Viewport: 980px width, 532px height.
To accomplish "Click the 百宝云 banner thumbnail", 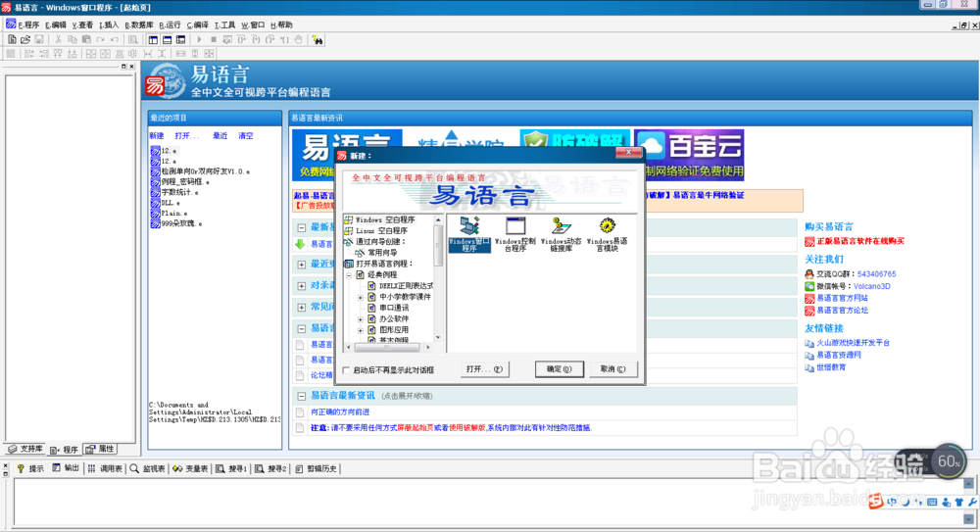I will pyautogui.click(x=689, y=155).
